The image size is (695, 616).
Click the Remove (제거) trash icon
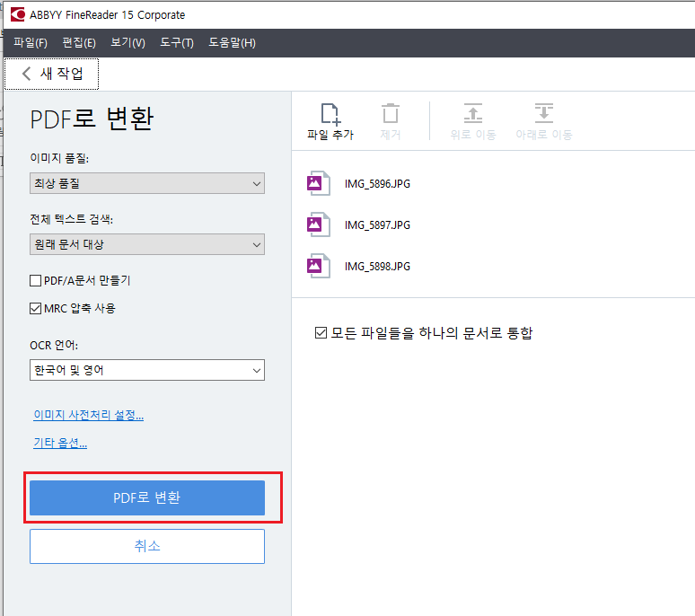[391, 113]
